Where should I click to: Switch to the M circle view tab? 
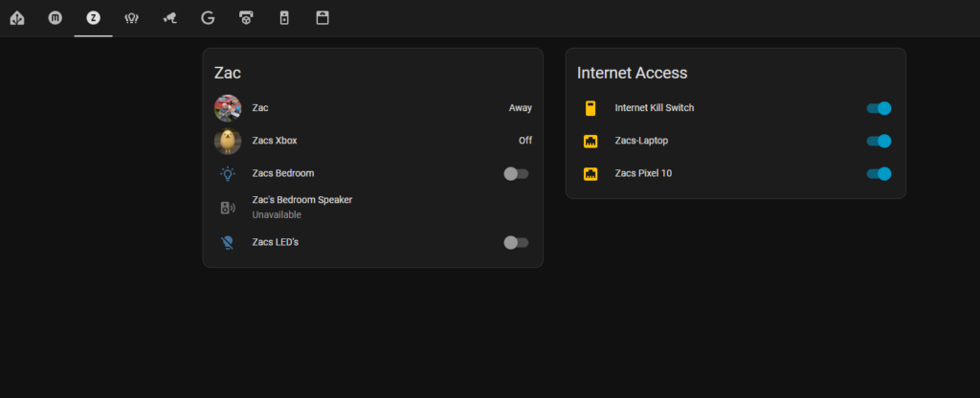click(56, 17)
